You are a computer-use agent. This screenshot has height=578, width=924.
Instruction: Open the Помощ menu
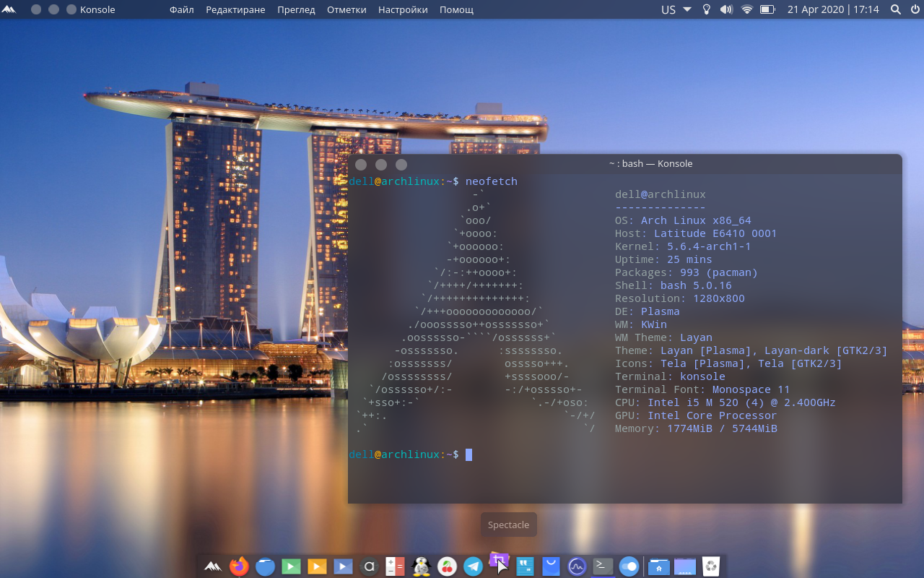pyautogui.click(x=457, y=9)
